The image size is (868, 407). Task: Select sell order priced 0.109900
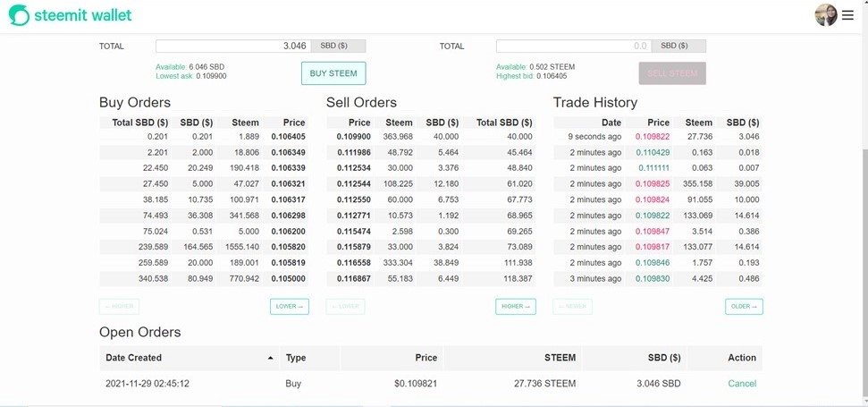pyautogui.click(x=431, y=136)
